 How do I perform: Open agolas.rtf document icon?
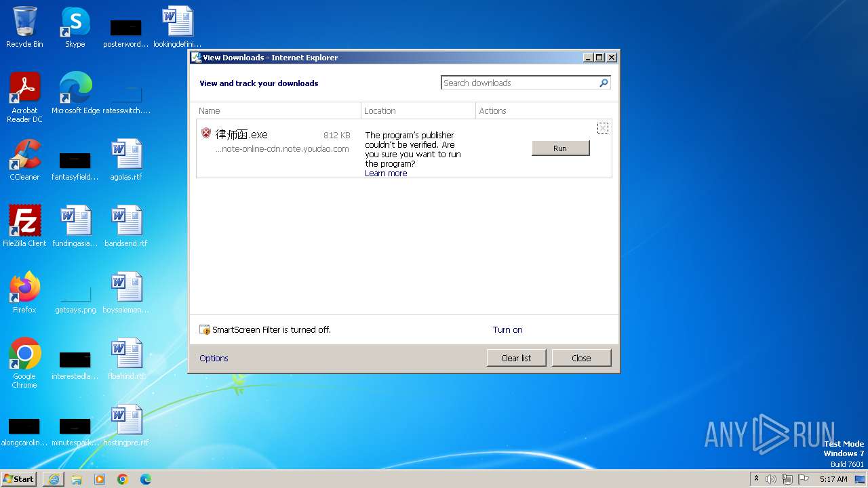coord(126,160)
